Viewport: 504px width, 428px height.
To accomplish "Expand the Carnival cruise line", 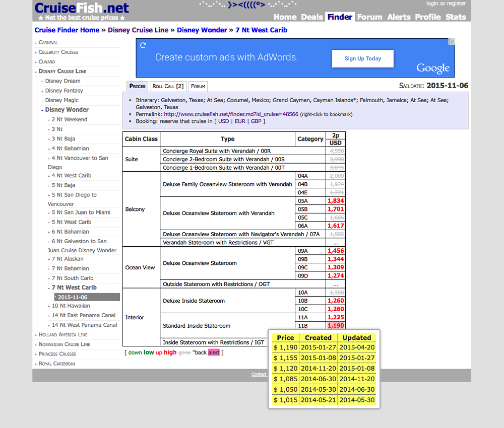I will tap(48, 42).
